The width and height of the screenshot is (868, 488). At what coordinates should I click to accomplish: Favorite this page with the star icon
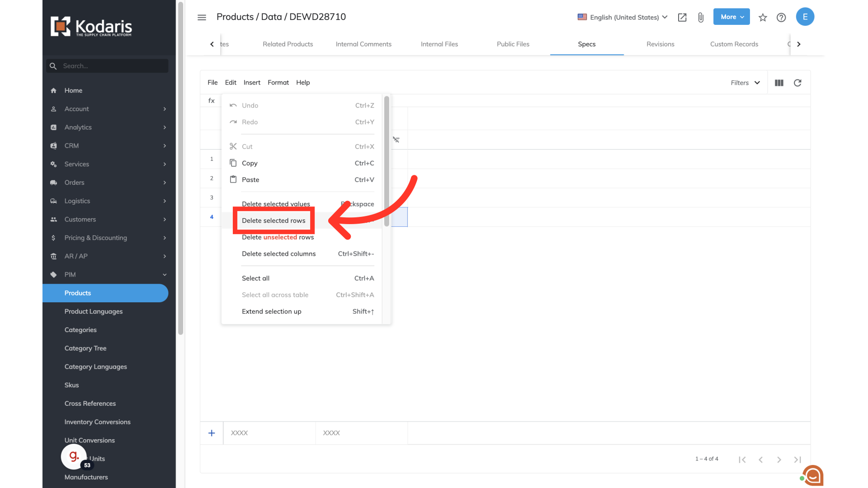[x=763, y=17]
